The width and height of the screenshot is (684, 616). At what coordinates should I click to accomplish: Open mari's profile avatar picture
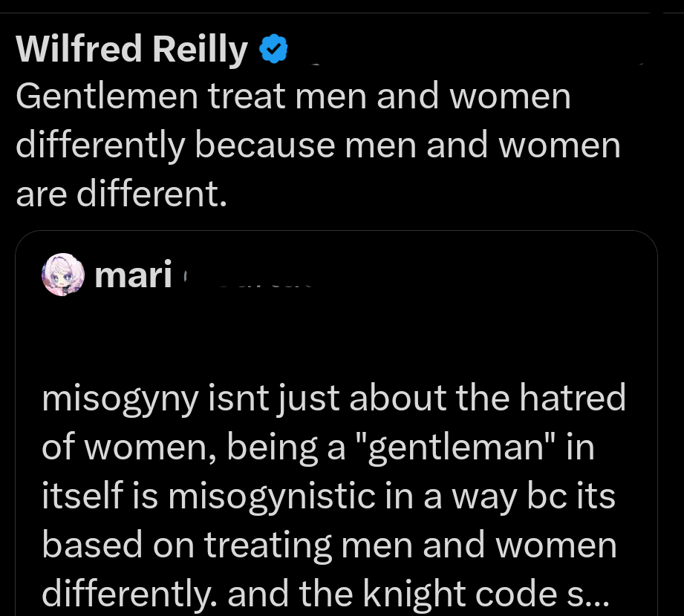pyautogui.click(x=63, y=275)
